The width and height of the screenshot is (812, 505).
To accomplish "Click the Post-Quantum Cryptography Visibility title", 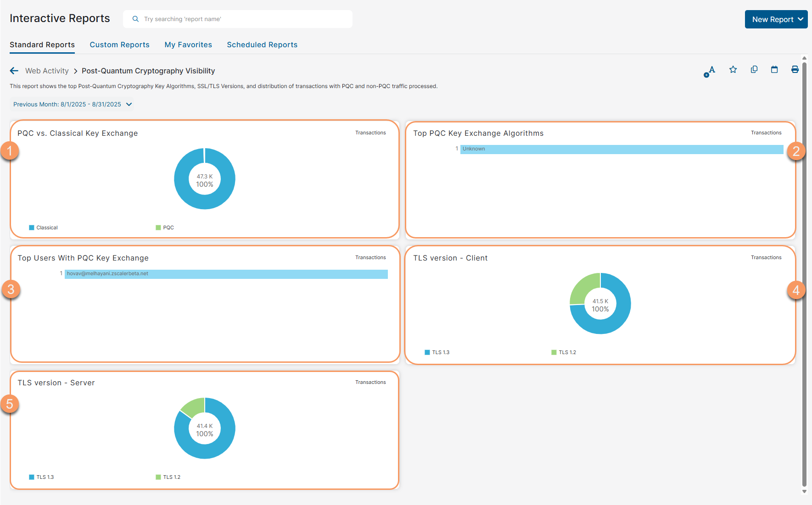I will click(x=148, y=71).
